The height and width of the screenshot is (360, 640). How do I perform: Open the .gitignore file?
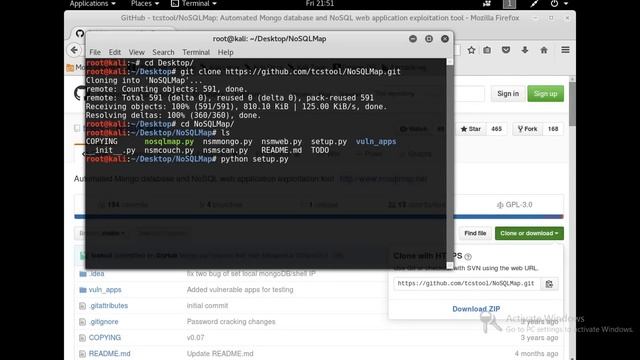104,322
